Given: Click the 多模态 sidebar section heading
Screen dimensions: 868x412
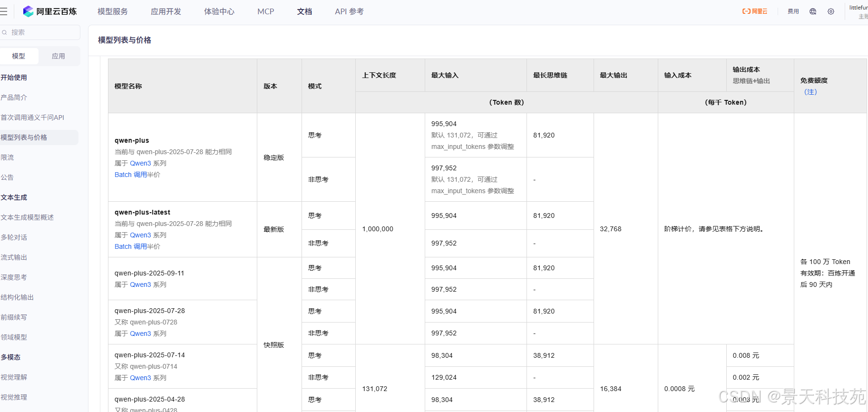Looking at the screenshot, I should pos(10,357).
